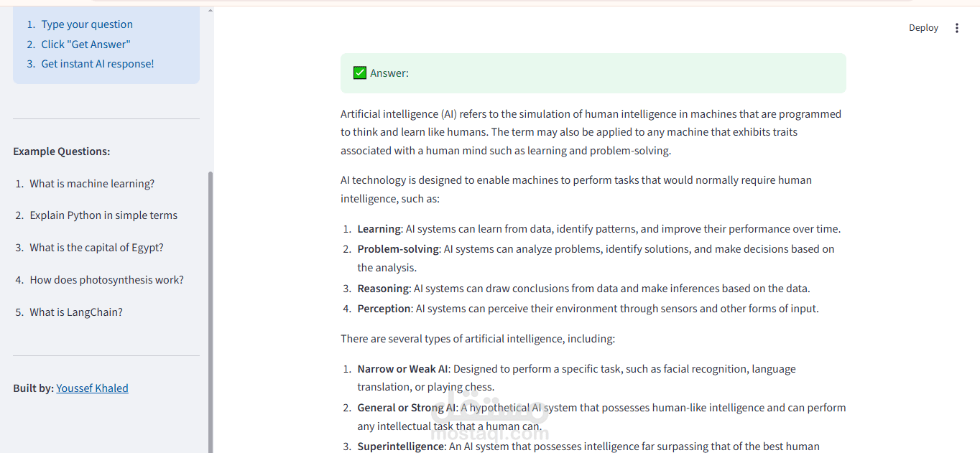Click the Deploy button
Screen dimensions: 980x453
923,27
